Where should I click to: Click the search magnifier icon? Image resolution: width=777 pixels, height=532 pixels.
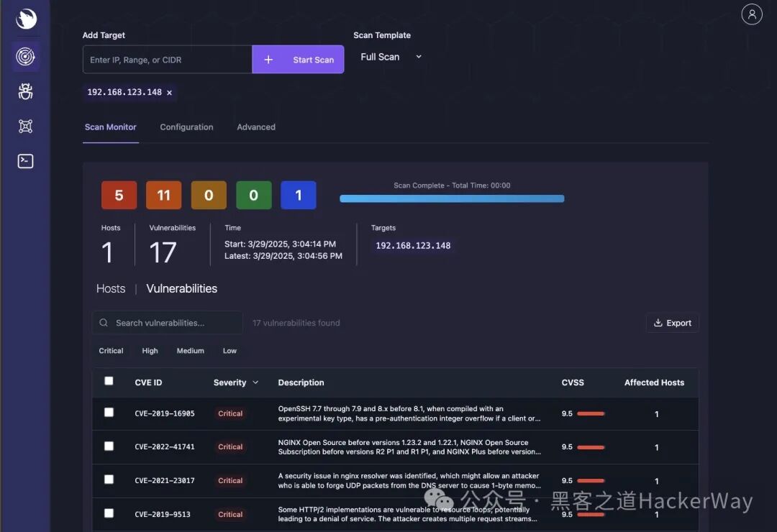pyautogui.click(x=104, y=323)
